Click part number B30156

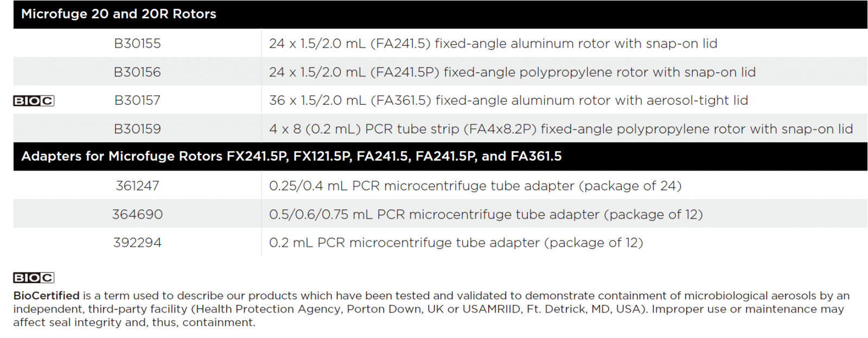[137, 72]
